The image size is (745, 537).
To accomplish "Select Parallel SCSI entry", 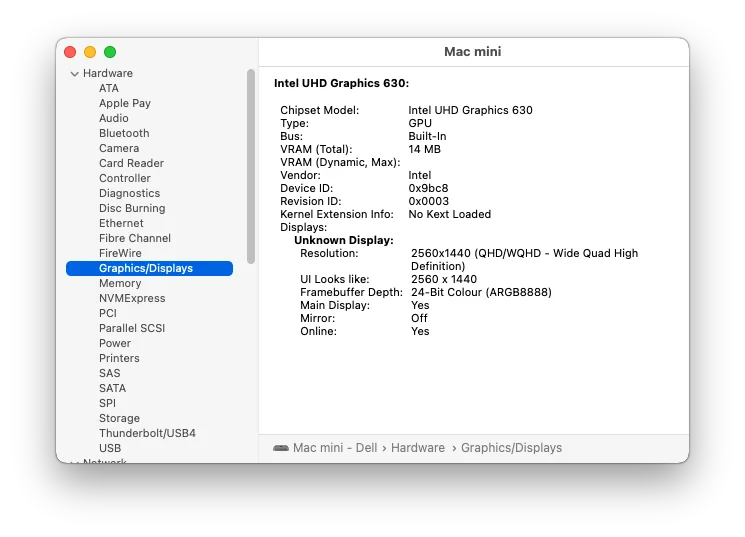I will click(x=132, y=328).
